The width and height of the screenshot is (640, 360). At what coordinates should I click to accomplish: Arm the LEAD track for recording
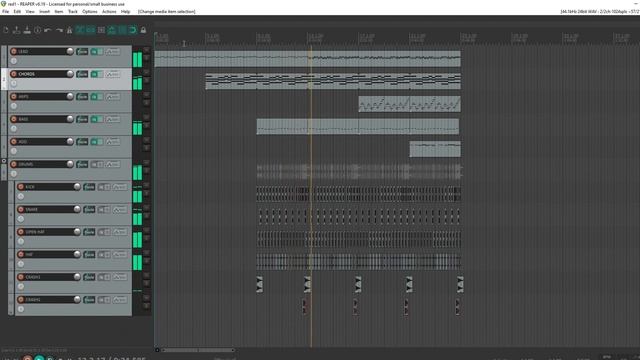(x=13, y=51)
